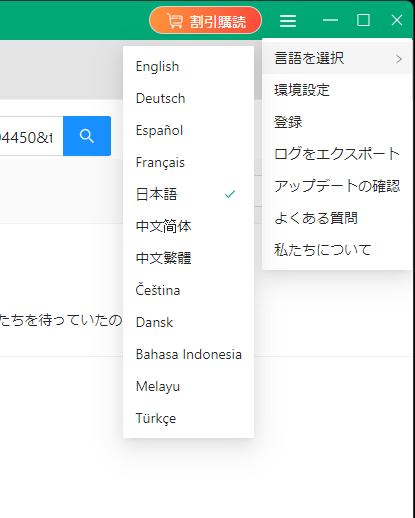This screenshot has width=415, height=518.
Task: Open the hamburger menu icon
Action: [288, 21]
